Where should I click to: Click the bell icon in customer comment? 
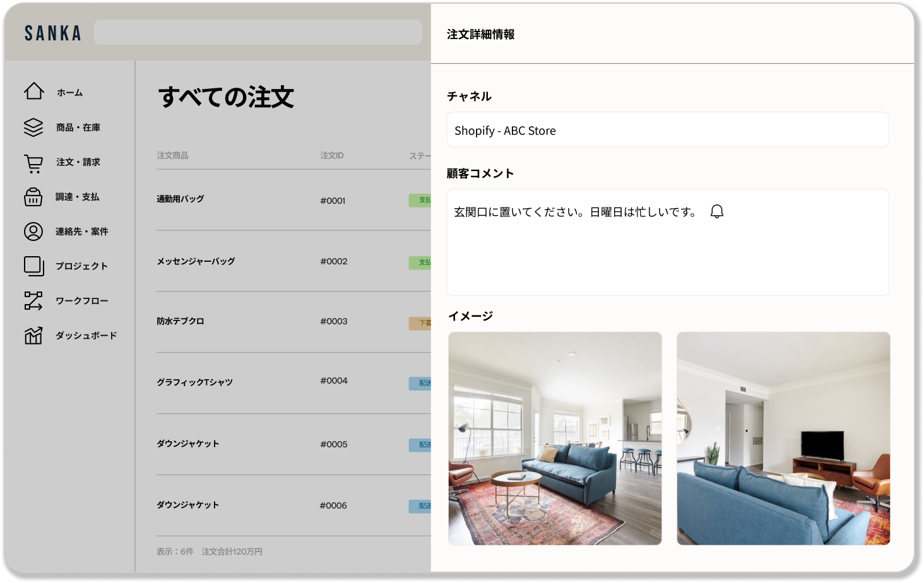[716, 211]
